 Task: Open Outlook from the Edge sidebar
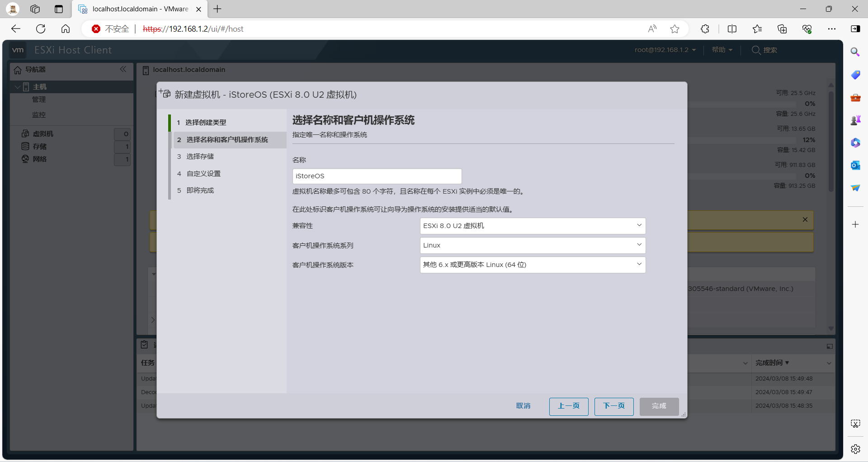tap(856, 165)
